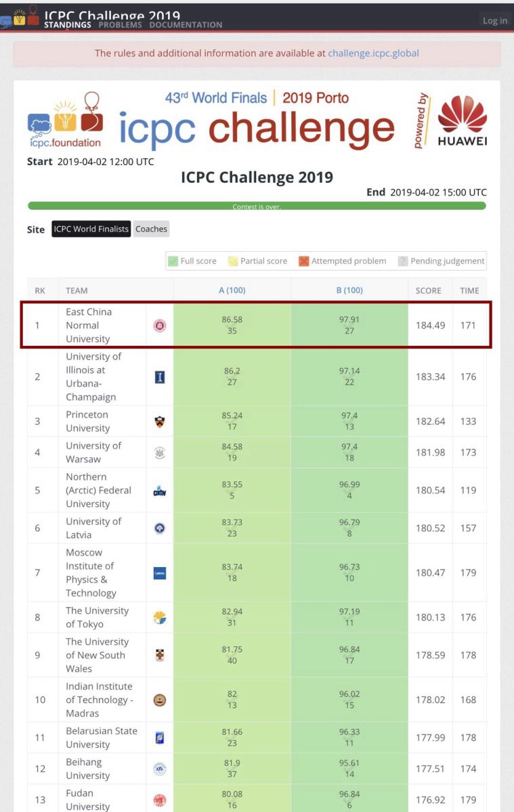Click the IIT Madras team logo

[x=160, y=700]
